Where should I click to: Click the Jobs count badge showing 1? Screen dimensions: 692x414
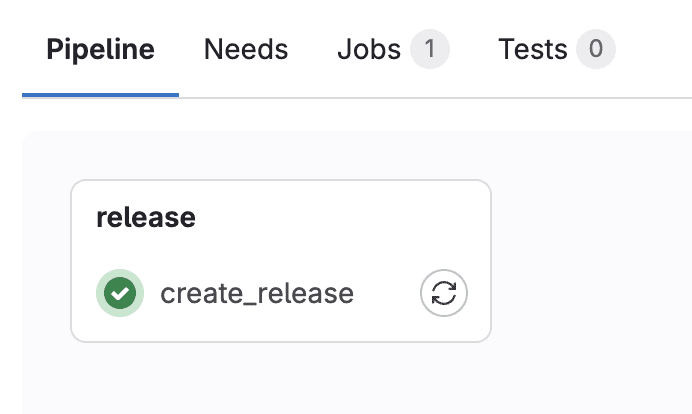coord(430,49)
